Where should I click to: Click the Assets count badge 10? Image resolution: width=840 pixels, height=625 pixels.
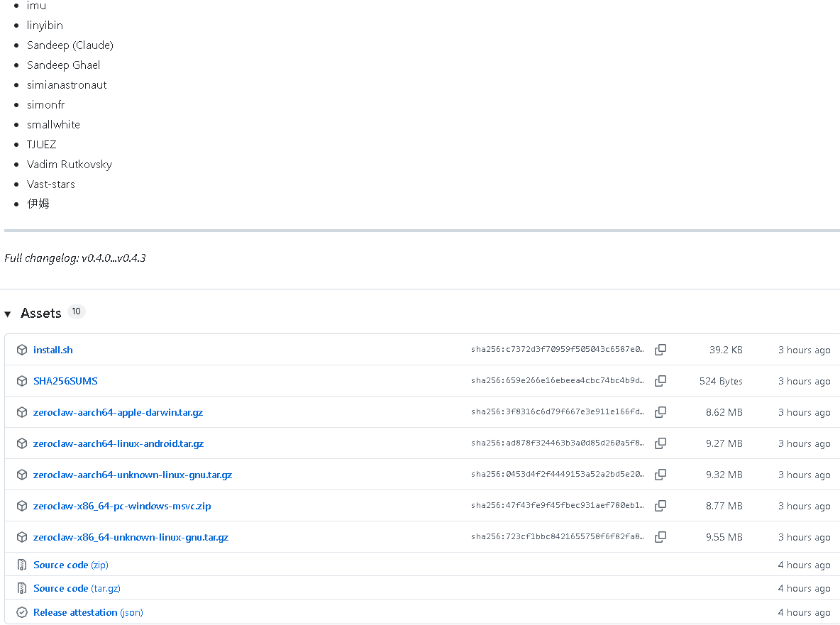(76, 311)
